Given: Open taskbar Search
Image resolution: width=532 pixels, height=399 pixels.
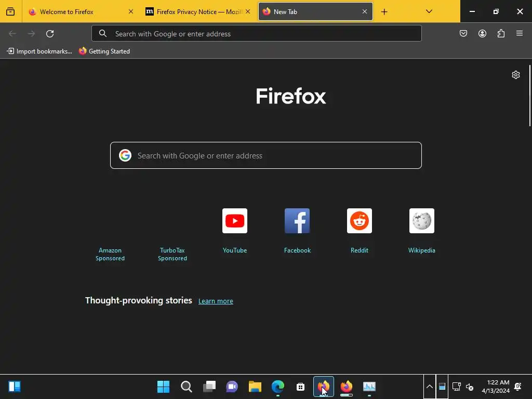Looking at the screenshot, I should (187, 387).
